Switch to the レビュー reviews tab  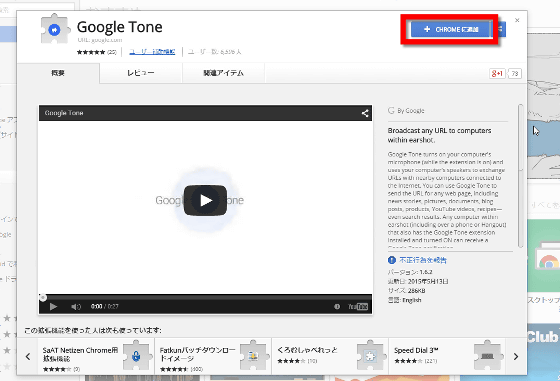coord(141,73)
